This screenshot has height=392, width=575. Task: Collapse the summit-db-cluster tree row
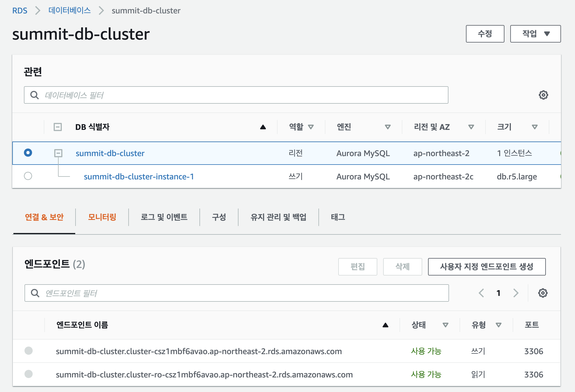pos(58,153)
